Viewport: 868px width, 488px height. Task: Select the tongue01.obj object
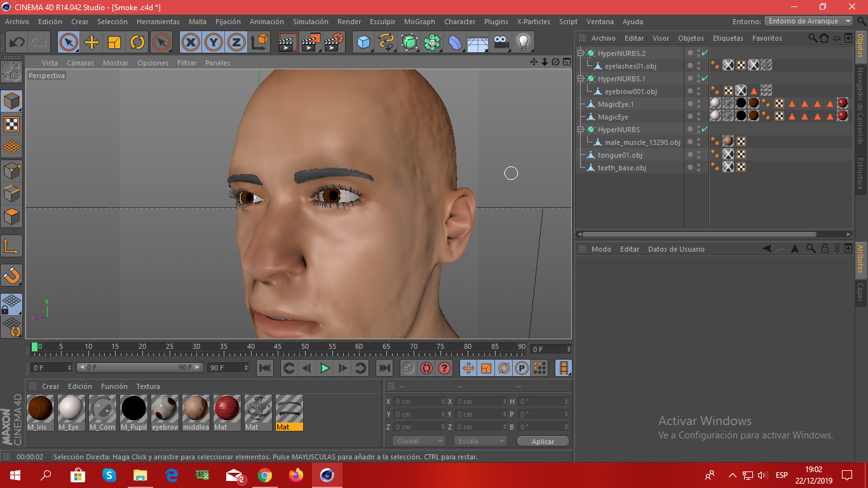(620, 155)
